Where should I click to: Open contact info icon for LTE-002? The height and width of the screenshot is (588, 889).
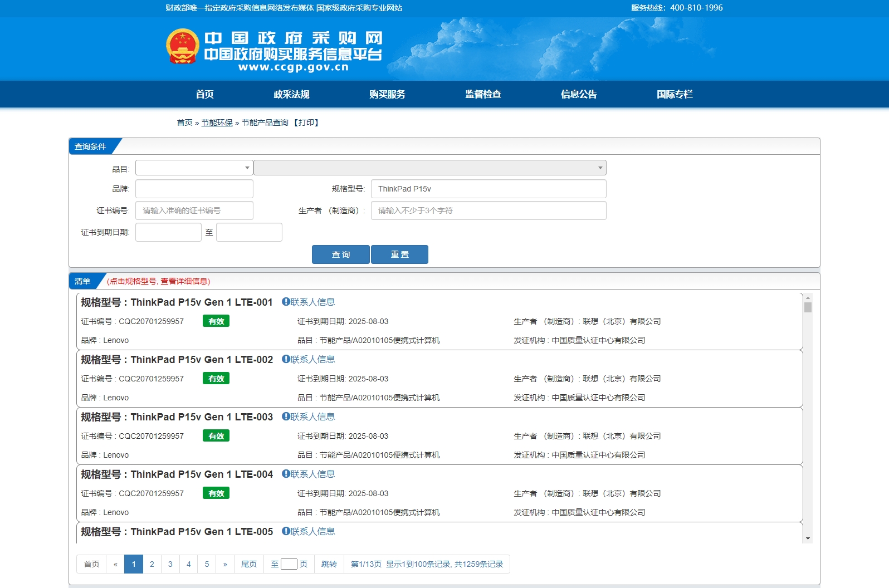tap(286, 359)
